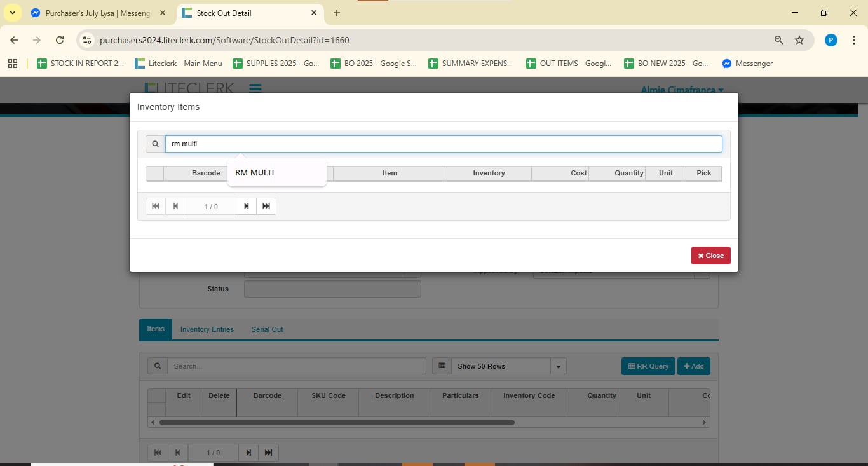Viewport: 868px width, 466px height.
Task: Click the rm multi search input field
Action: [x=443, y=144]
